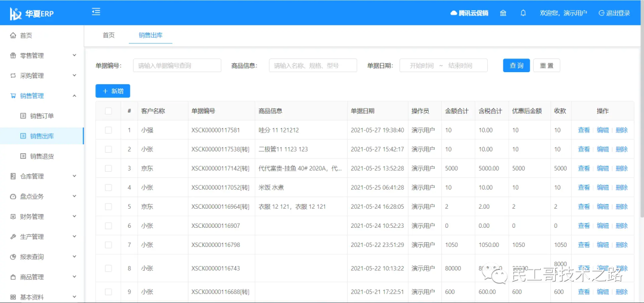This screenshot has height=303, width=644.
Task: Open notifications bell icon
Action: pyautogui.click(x=523, y=13)
